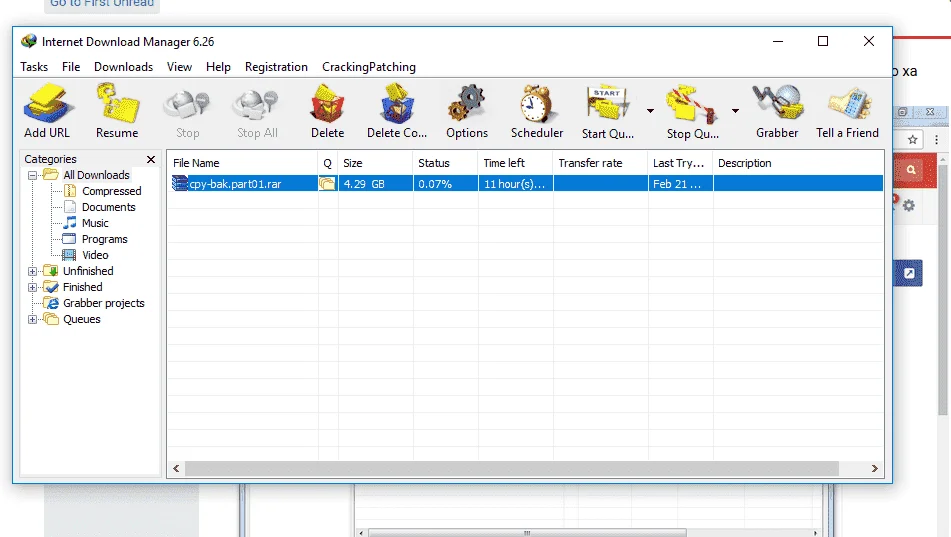
Task: Click the horizontal scrollbar right arrow
Action: pos(875,468)
